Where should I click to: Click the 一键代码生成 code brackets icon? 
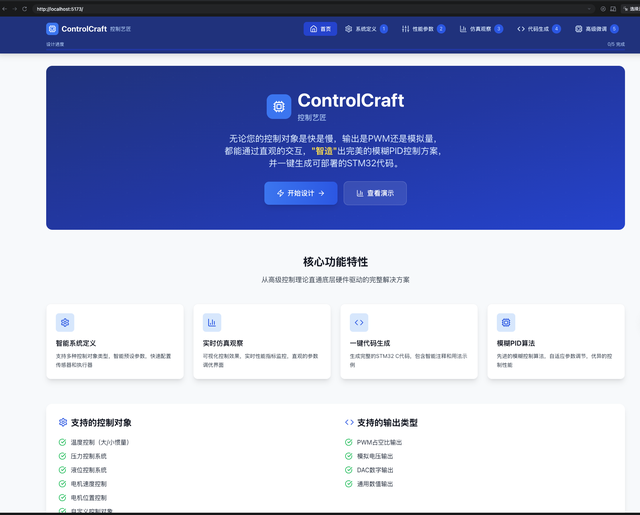coord(359,322)
